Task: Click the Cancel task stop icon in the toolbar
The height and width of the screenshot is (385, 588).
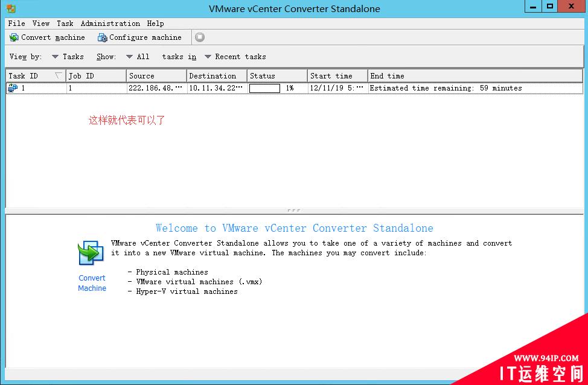Action: (x=200, y=37)
